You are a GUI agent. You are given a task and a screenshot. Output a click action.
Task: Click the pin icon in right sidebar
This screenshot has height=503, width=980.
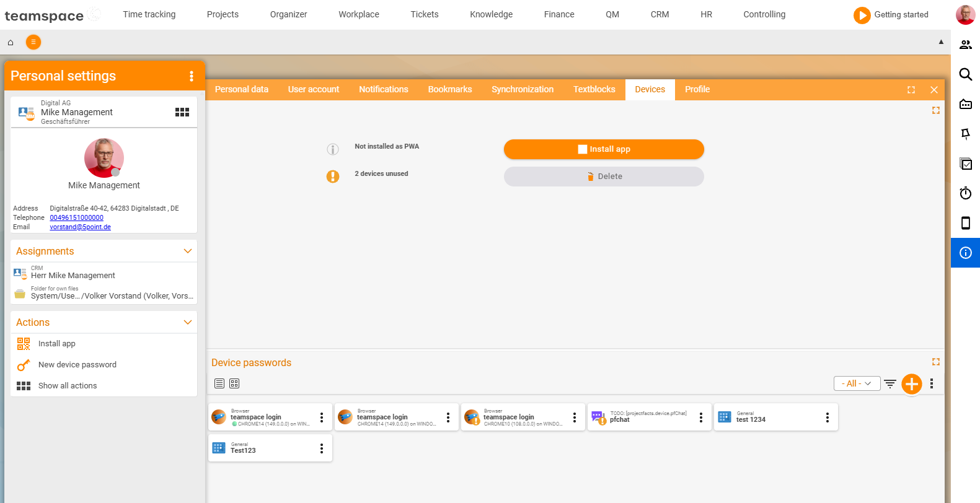pos(965,134)
